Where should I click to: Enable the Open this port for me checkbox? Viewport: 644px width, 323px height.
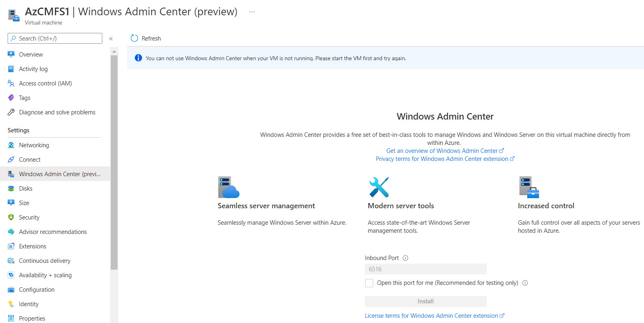(369, 283)
